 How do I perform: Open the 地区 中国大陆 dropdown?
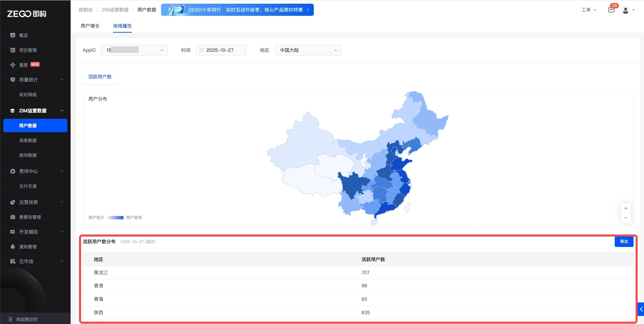pos(308,50)
